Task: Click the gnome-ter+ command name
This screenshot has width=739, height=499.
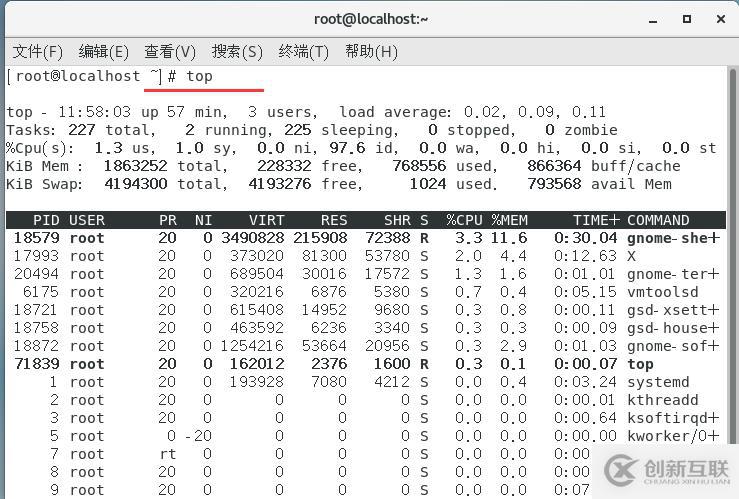Action: click(673, 274)
